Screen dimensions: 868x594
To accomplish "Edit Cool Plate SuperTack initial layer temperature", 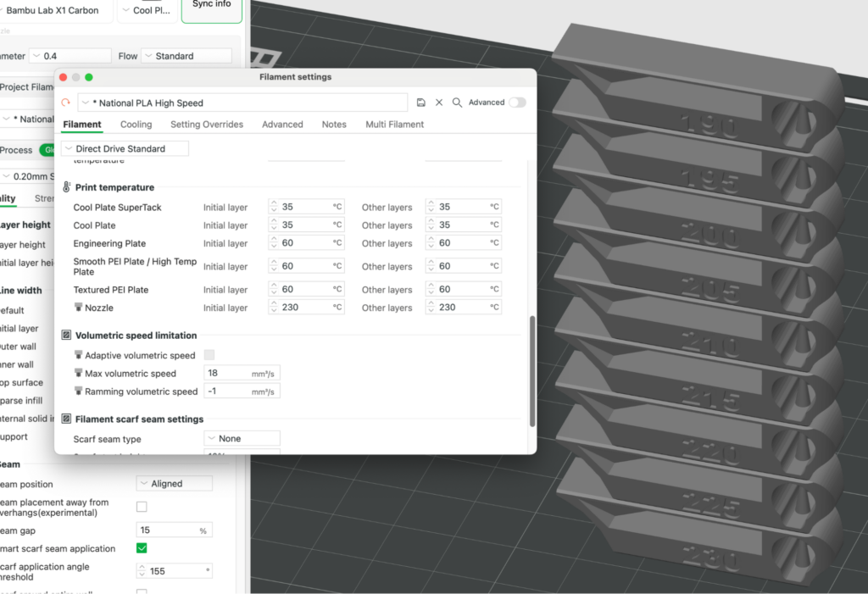I will (x=306, y=207).
